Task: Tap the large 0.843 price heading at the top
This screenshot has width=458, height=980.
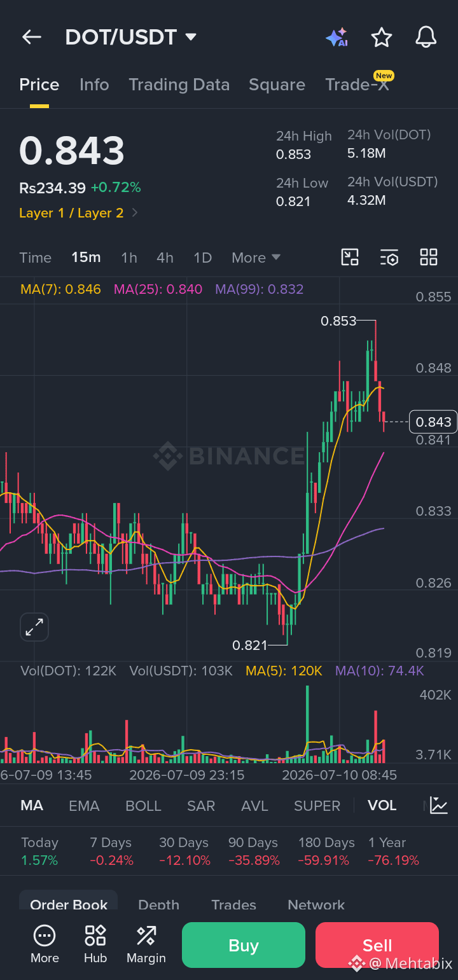Action: click(72, 151)
